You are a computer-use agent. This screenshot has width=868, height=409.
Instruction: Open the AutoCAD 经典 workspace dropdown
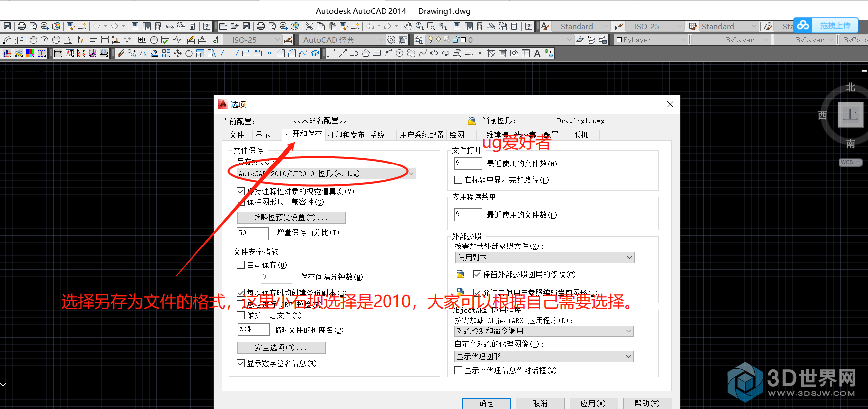click(x=343, y=40)
